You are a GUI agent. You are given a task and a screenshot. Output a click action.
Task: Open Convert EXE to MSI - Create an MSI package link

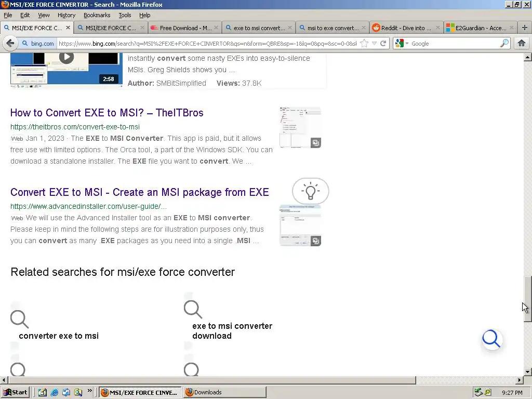(139, 192)
